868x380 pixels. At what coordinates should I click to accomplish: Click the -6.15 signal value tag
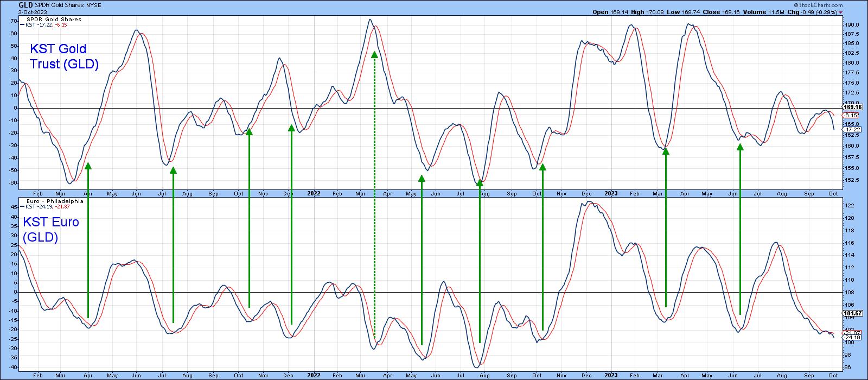point(849,116)
